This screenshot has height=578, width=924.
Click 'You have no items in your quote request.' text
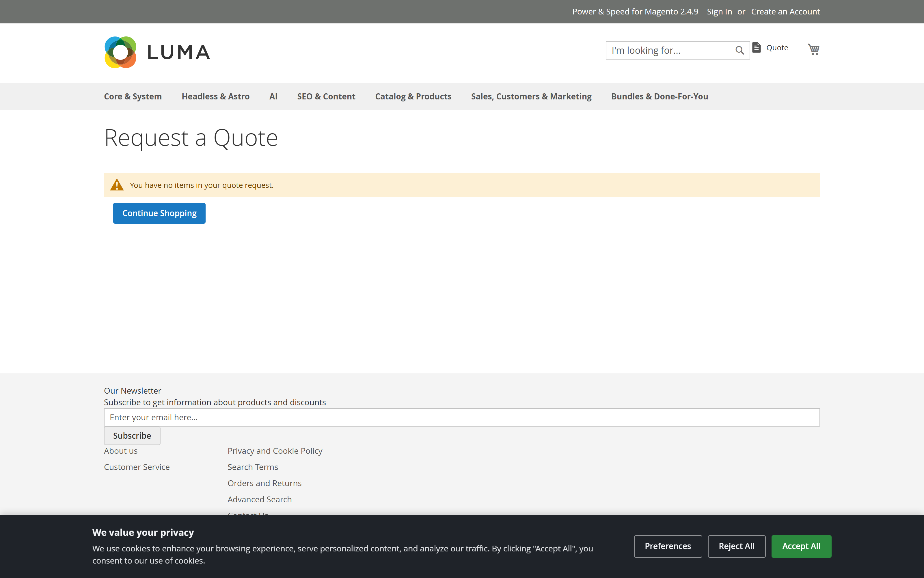pyautogui.click(x=202, y=186)
